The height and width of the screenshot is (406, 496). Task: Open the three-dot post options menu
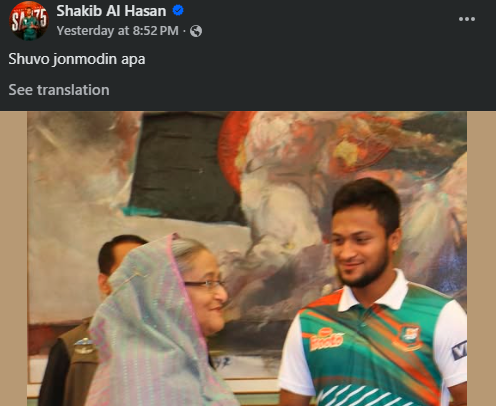coord(467,19)
